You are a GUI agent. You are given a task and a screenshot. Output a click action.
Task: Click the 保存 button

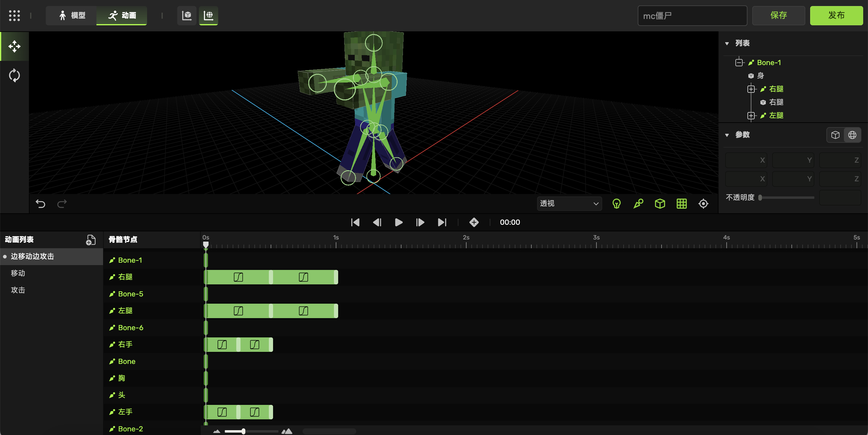point(778,15)
